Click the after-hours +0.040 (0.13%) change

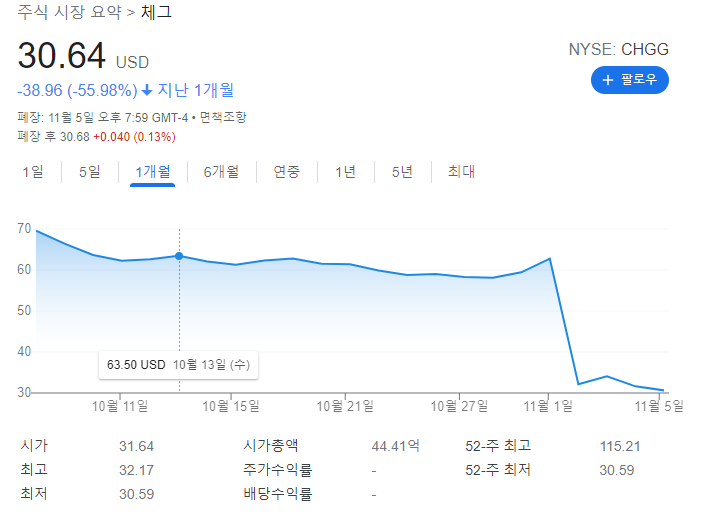coord(134,137)
